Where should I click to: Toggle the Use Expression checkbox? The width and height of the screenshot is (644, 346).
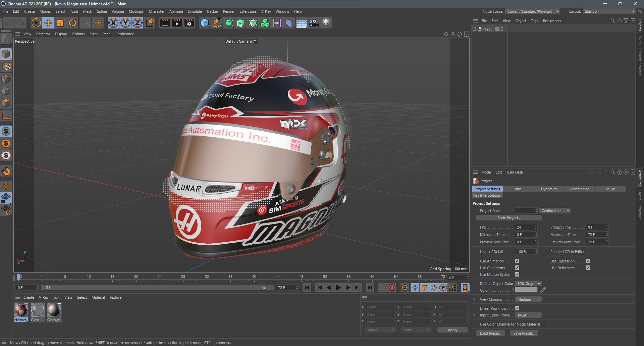(588, 261)
